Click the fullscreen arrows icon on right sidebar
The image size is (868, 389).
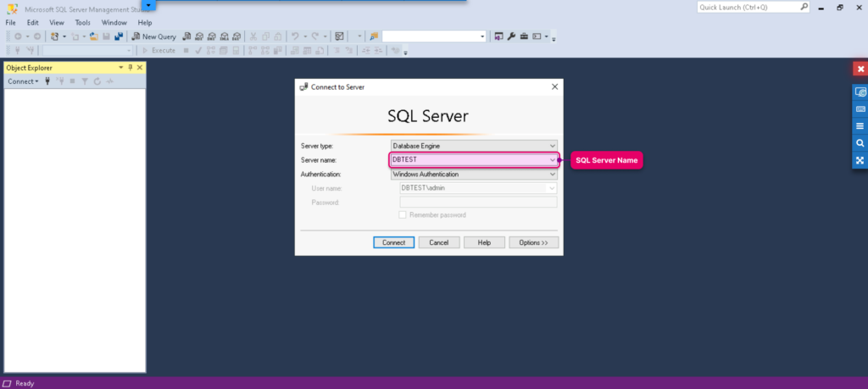pos(860,160)
